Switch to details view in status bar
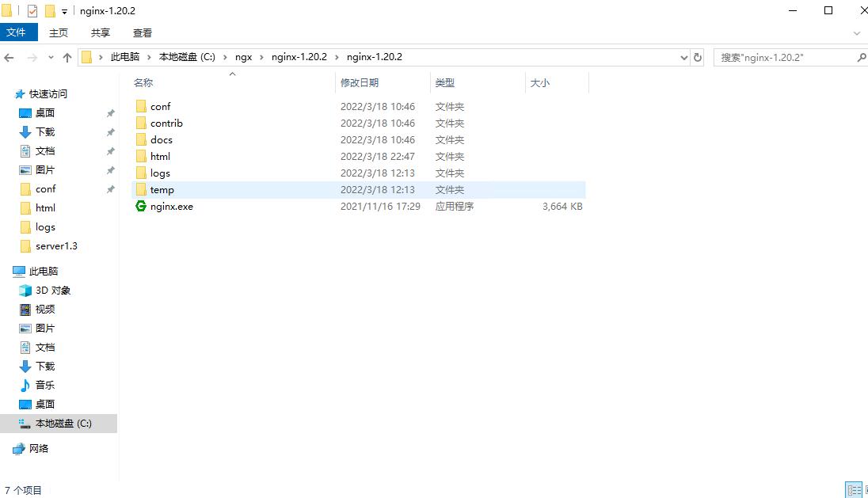 point(854,489)
